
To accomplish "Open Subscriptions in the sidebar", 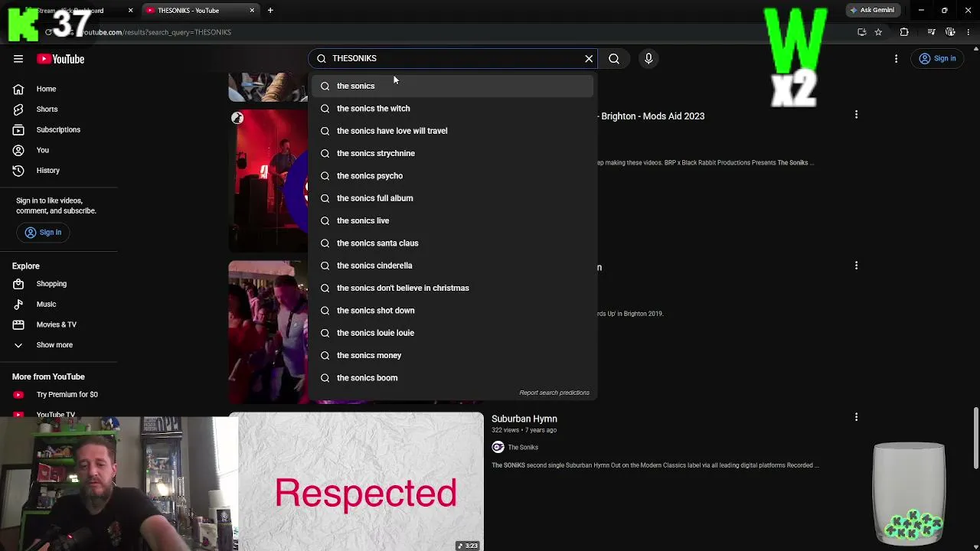I will [x=58, y=129].
